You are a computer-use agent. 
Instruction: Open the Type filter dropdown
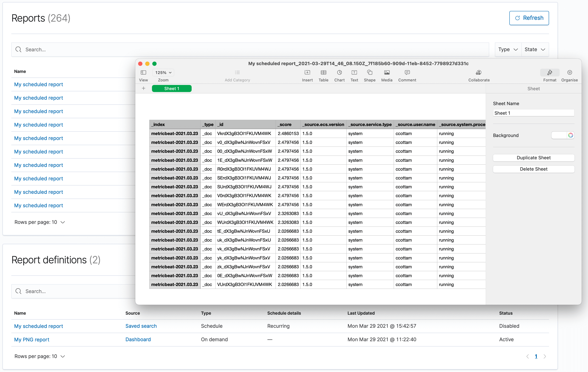508,49
